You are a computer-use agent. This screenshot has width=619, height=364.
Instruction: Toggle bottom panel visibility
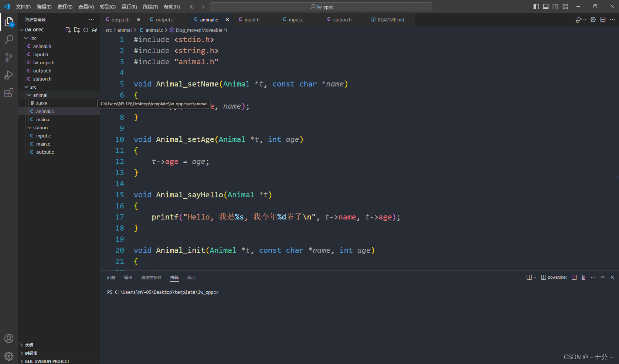546,7
